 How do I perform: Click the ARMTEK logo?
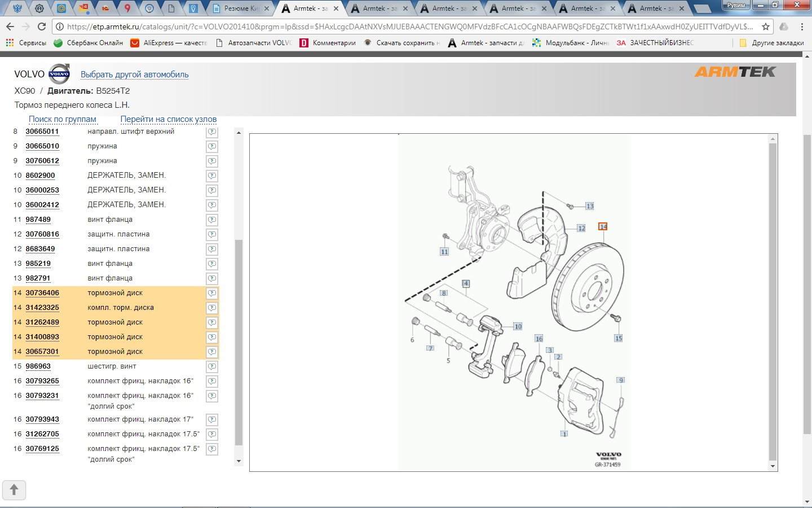point(735,72)
